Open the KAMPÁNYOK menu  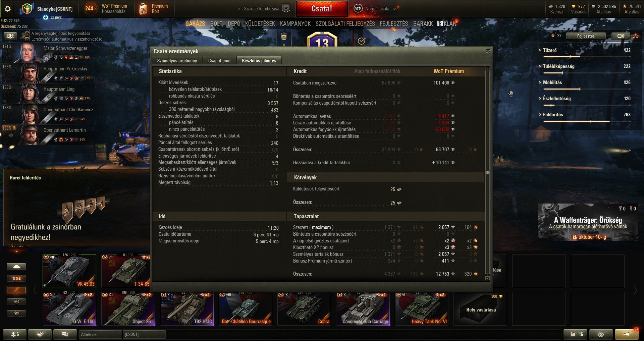pos(295,23)
